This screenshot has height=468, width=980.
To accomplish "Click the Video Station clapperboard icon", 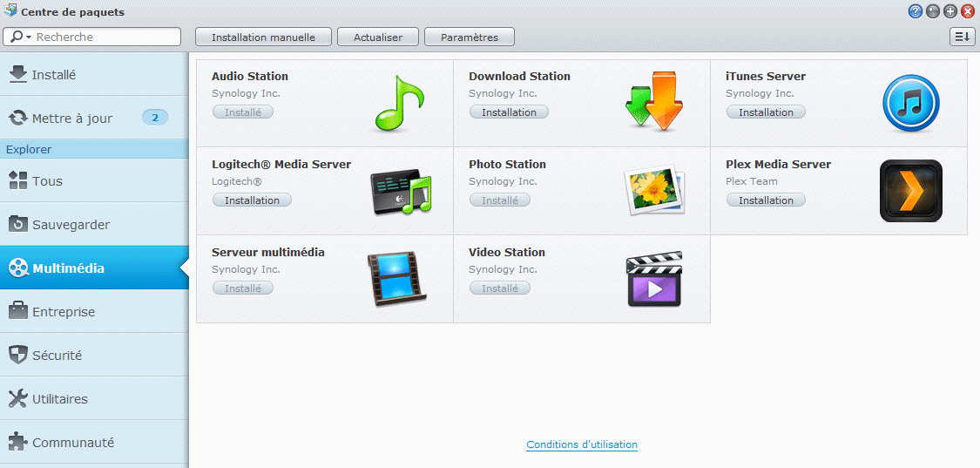I will (x=654, y=279).
